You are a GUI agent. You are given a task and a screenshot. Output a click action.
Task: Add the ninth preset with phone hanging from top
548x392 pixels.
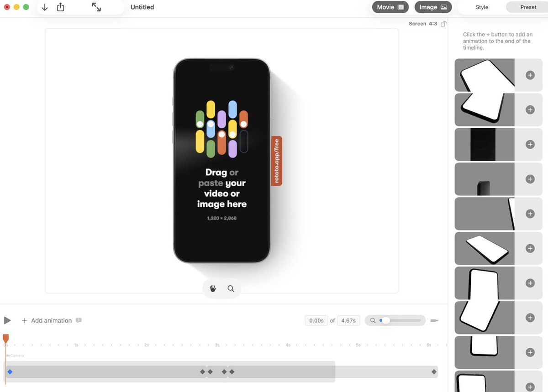530,352
